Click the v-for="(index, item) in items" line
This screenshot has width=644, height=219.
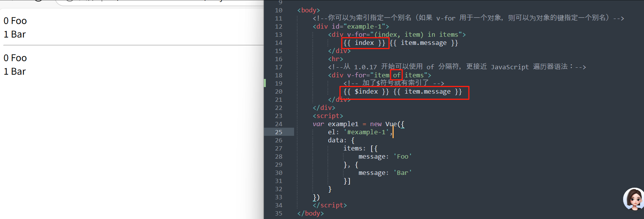tap(397, 35)
